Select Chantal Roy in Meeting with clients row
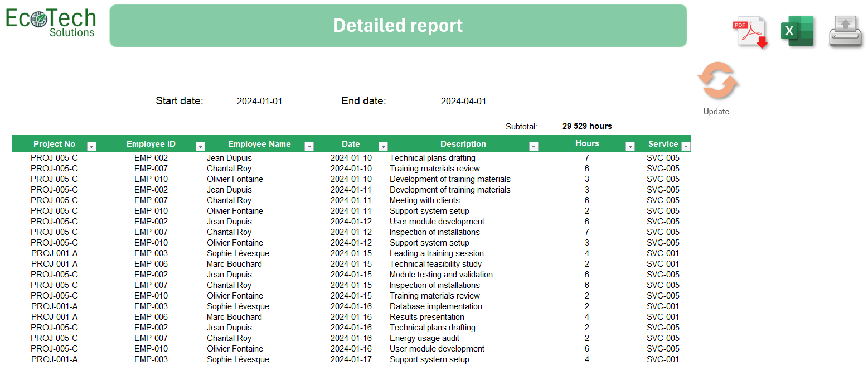The width and height of the screenshot is (868, 365). pyautogui.click(x=229, y=200)
